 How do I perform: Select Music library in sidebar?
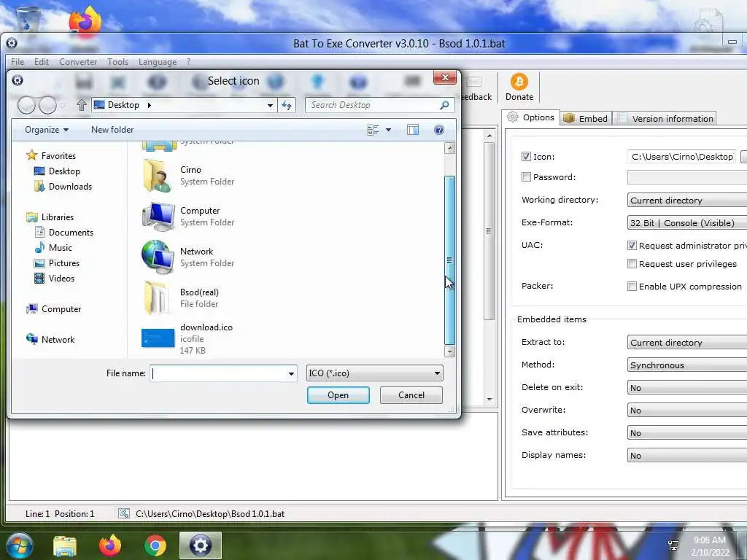53,248
